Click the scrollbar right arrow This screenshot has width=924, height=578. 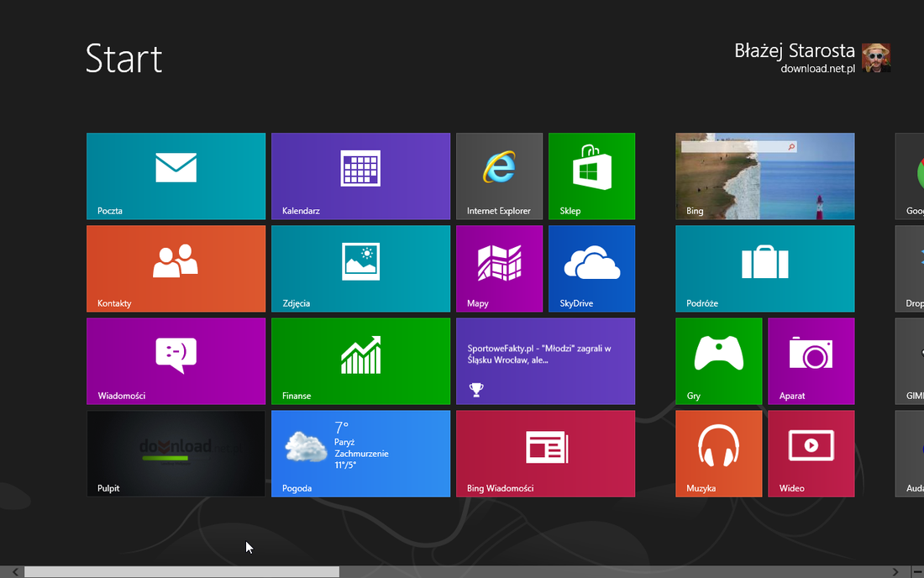pos(895,572)
